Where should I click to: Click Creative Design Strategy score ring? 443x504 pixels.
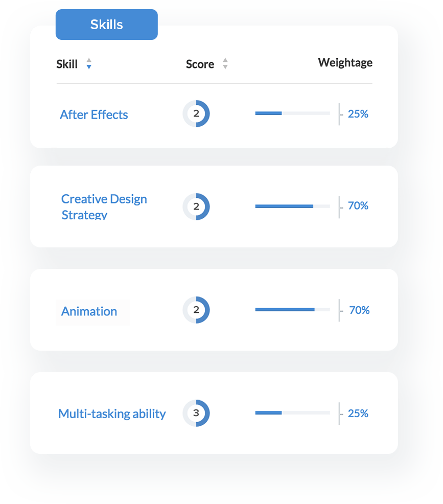196,207
